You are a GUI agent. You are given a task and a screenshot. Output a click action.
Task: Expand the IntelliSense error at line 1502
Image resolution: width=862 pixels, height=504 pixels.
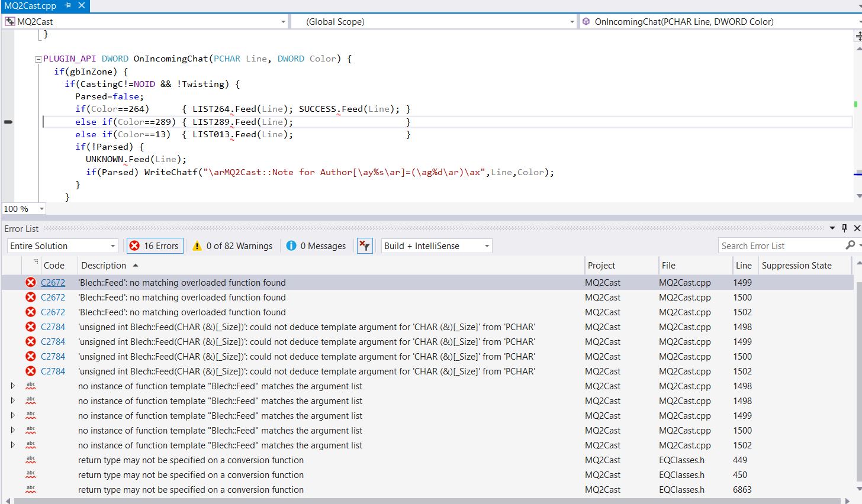[12, 445]
